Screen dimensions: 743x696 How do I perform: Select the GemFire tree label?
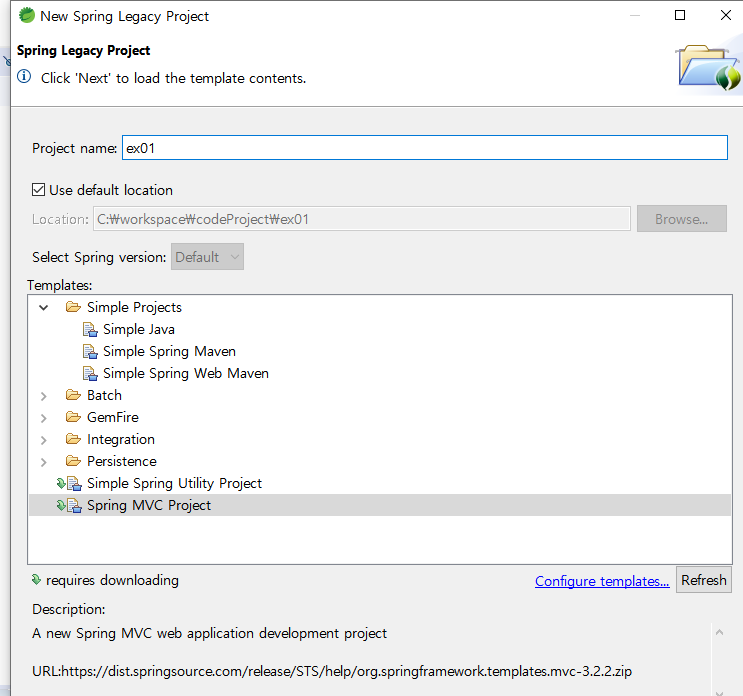113,417
